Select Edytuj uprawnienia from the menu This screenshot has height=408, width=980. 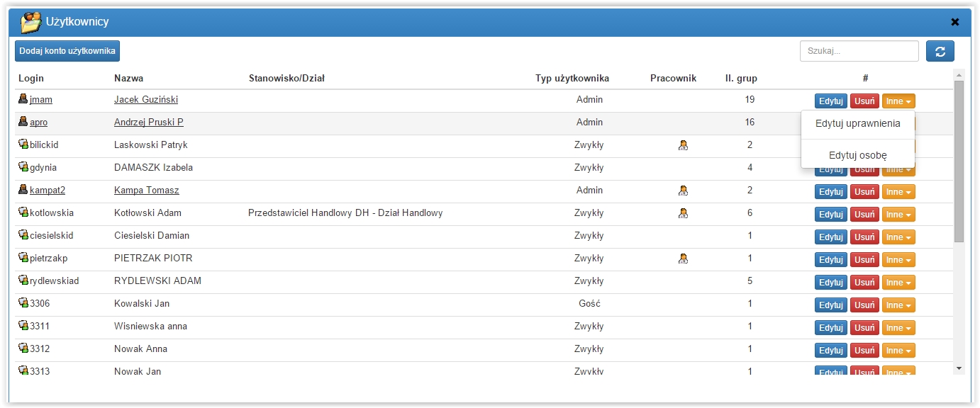tap(858, 123)
